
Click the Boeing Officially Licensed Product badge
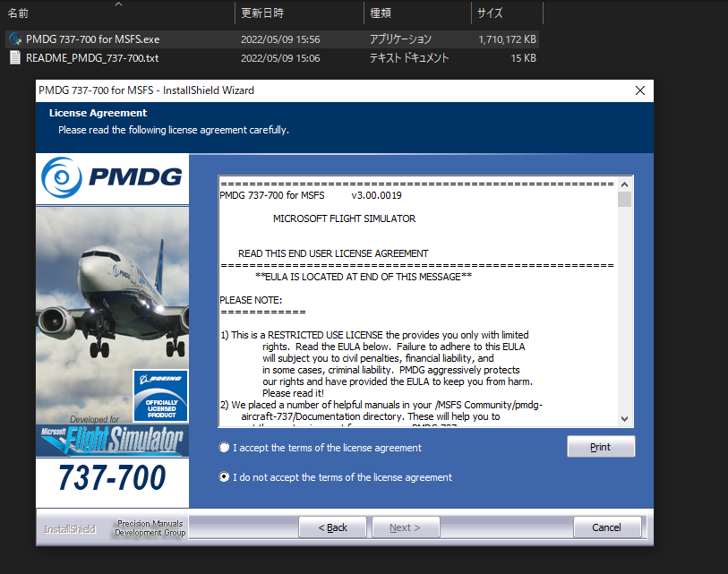[160, 395]
